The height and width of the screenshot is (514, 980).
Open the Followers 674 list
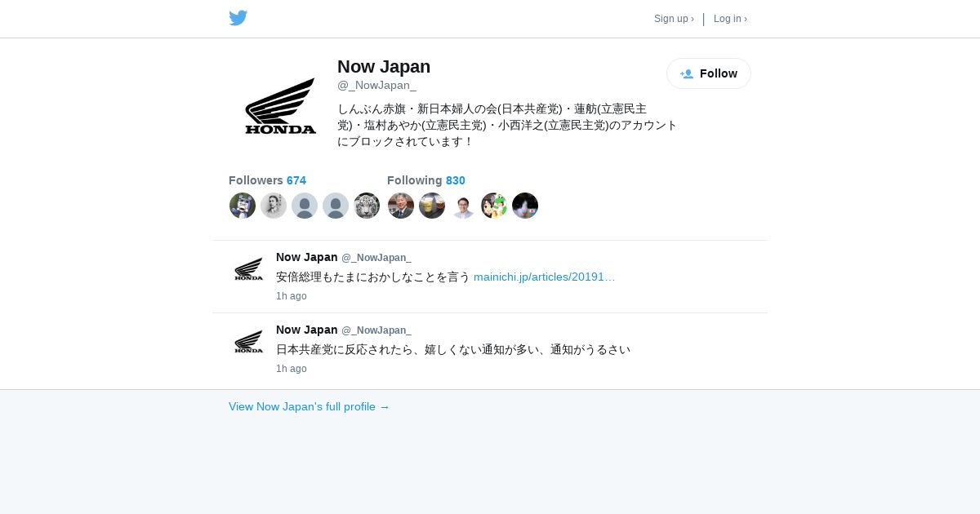coord(267,180)
